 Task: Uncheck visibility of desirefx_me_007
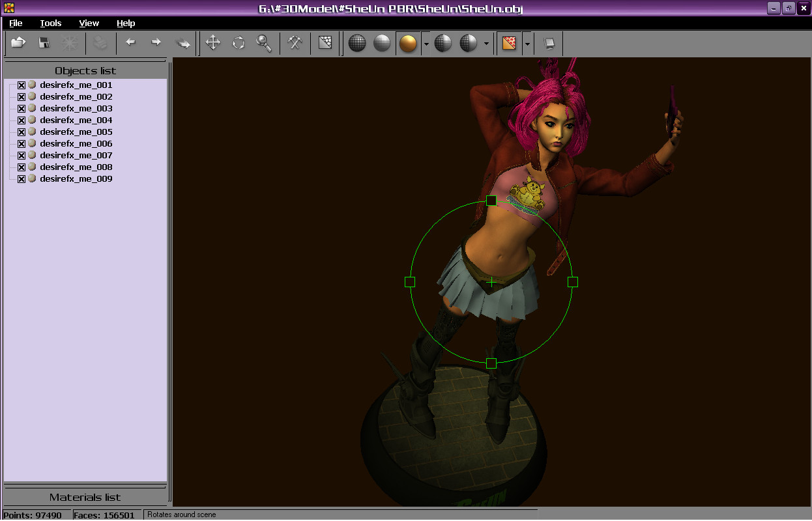point(22,156)
